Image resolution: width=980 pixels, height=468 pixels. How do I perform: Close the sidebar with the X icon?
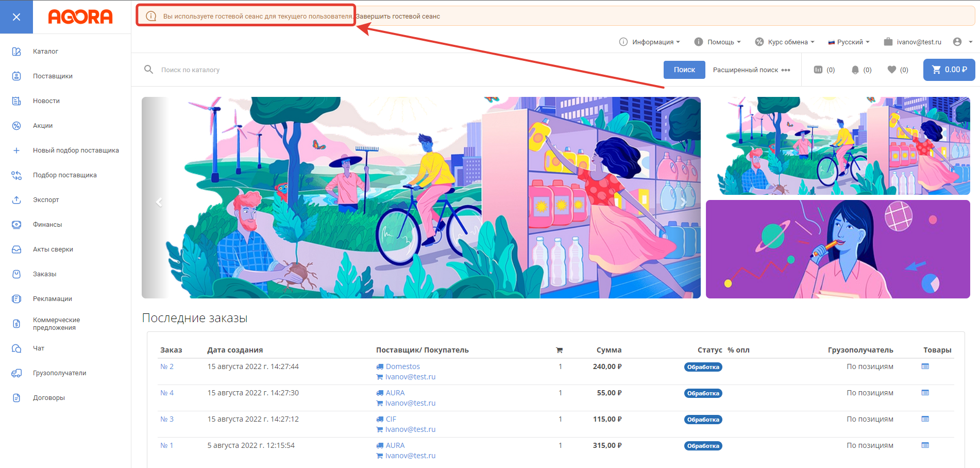point(16,17)
